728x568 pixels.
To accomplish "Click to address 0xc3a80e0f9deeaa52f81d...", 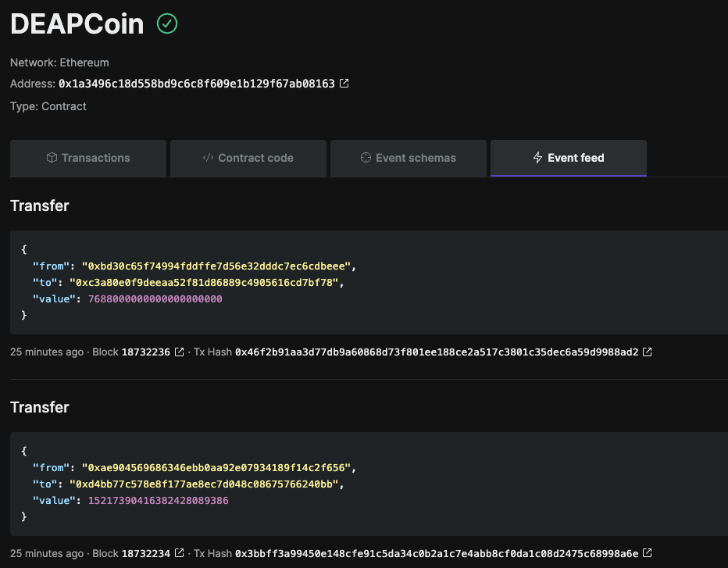I will 205,282.
